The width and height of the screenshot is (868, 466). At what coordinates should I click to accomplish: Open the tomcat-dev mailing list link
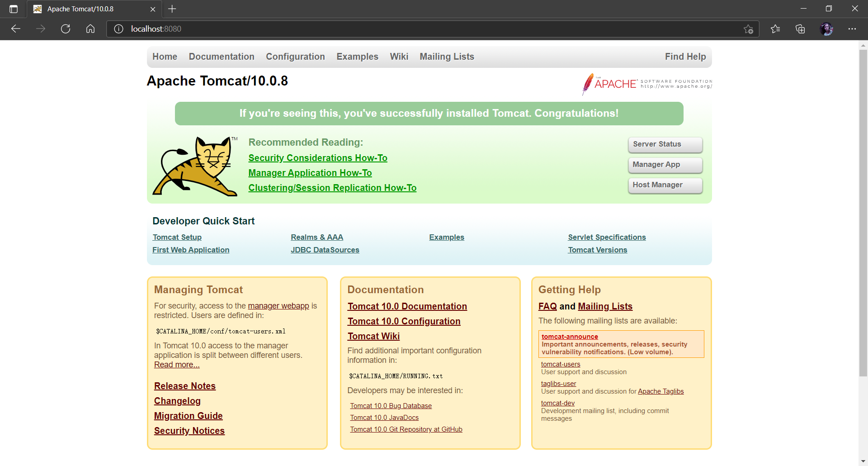(x=558, y=403)
